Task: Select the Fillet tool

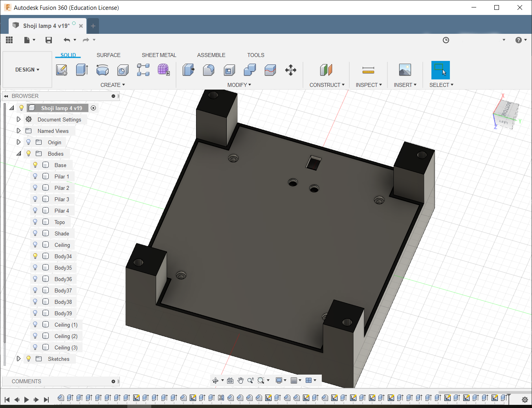Action: pyautogui.click(x=209, y=70)
